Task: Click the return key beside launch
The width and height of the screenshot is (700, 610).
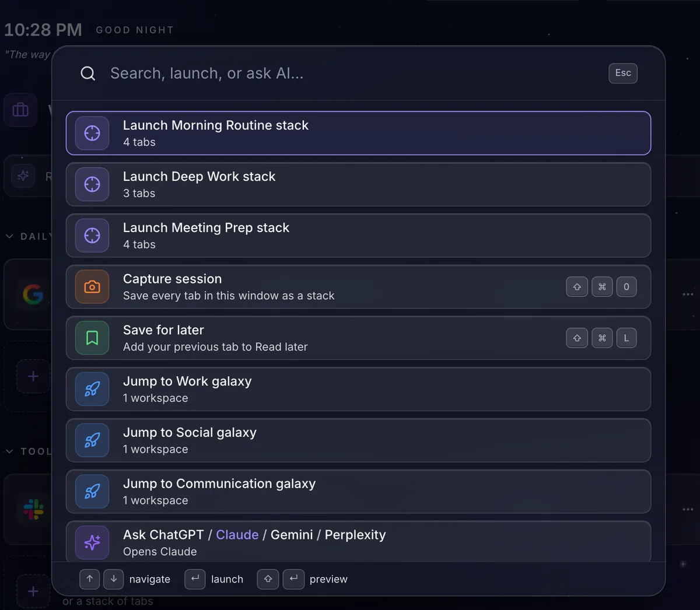Action: pyautogui.click(x=195, y=579)
